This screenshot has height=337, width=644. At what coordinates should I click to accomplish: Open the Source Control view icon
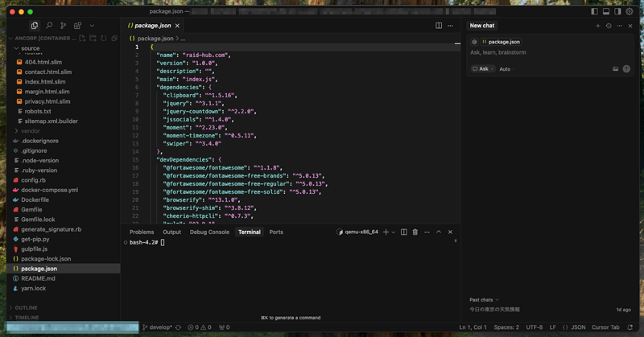[x=63, y=26]
